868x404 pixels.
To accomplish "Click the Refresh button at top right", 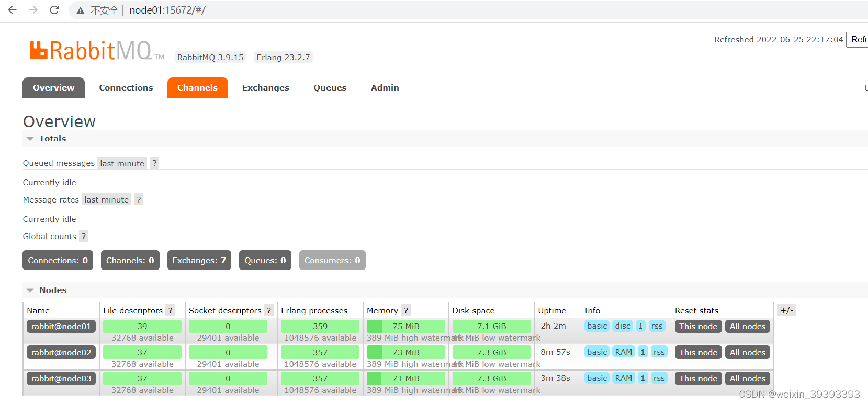I will 858,40.
